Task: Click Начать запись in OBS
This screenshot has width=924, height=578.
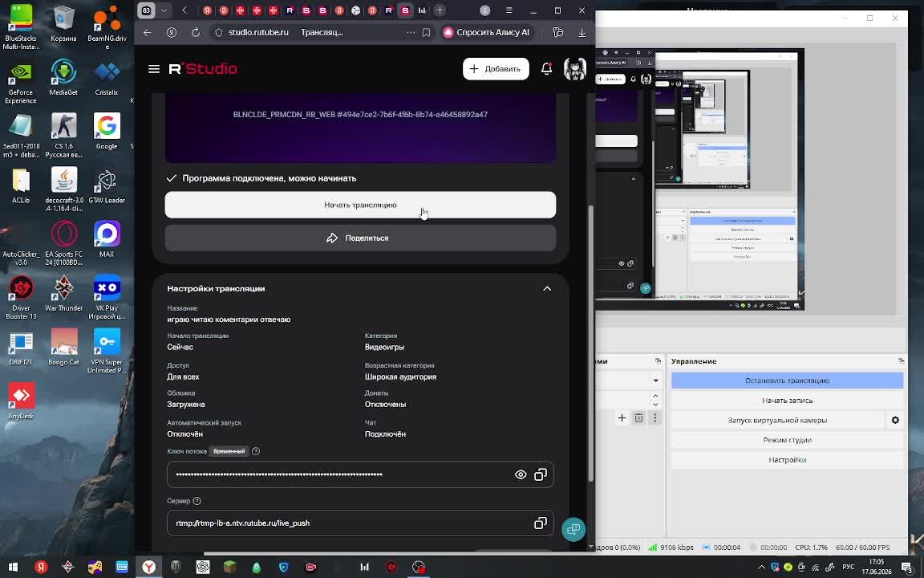Action: click(x=787, y=401)
